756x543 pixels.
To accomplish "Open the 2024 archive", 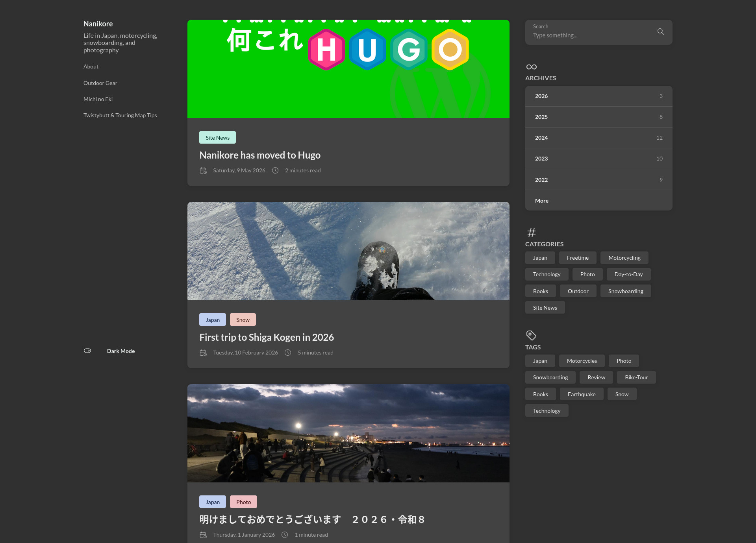I will pos(598,138).
